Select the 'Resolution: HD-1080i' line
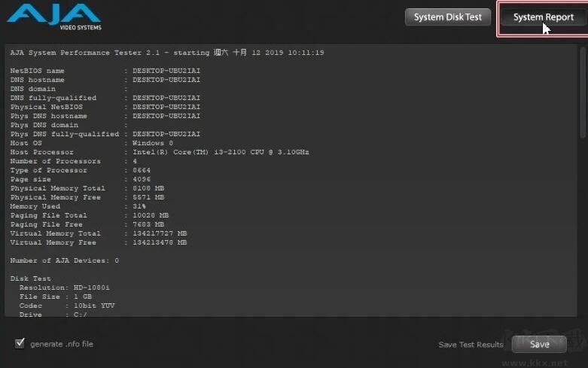This screenshot has width=588, height=368. pos(65,287)
